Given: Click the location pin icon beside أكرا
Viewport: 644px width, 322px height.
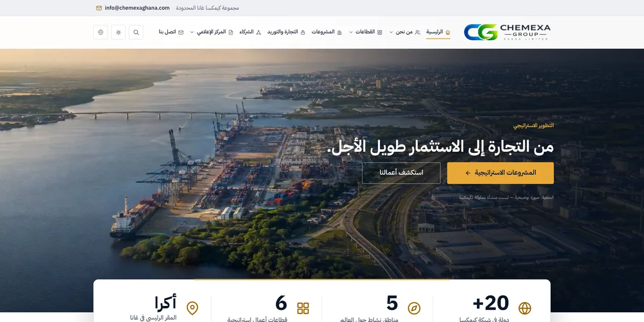Looking at the screenshot, I should 192,308.
